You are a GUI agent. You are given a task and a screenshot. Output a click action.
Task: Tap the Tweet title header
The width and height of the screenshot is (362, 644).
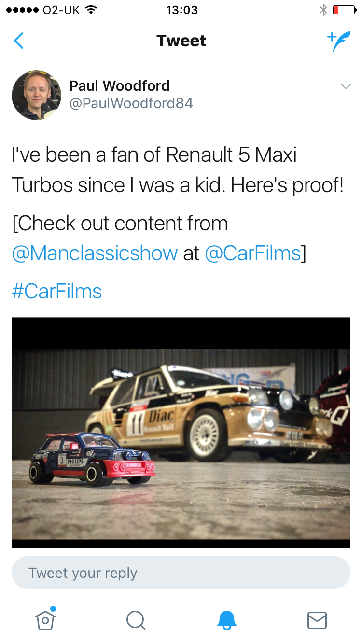point(181,41)
